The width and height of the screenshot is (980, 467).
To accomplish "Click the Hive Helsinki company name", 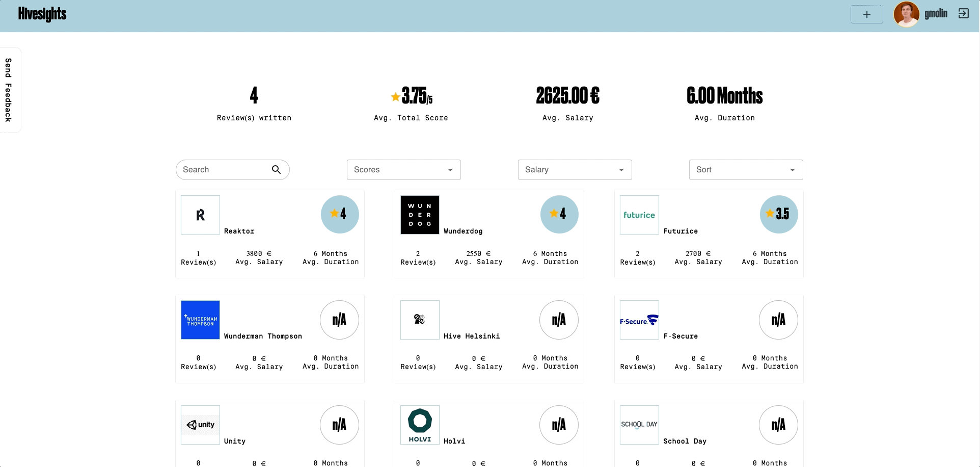I will (472, 336).
